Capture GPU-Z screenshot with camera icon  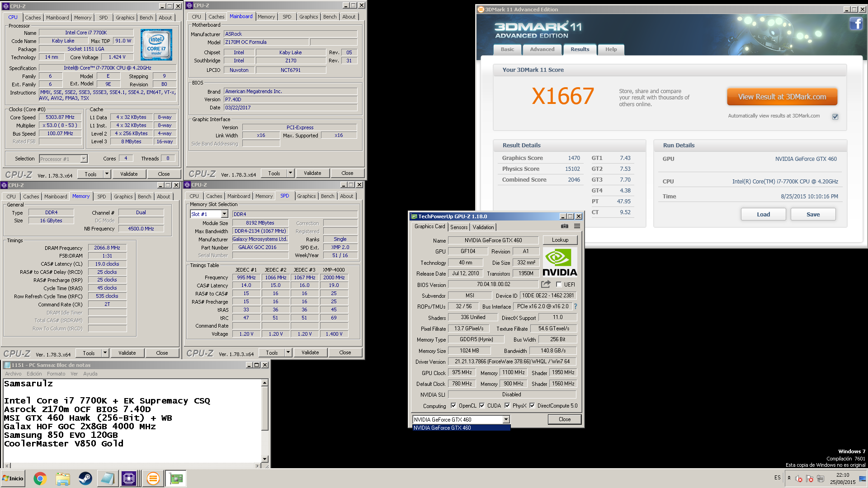coord(564,226)
